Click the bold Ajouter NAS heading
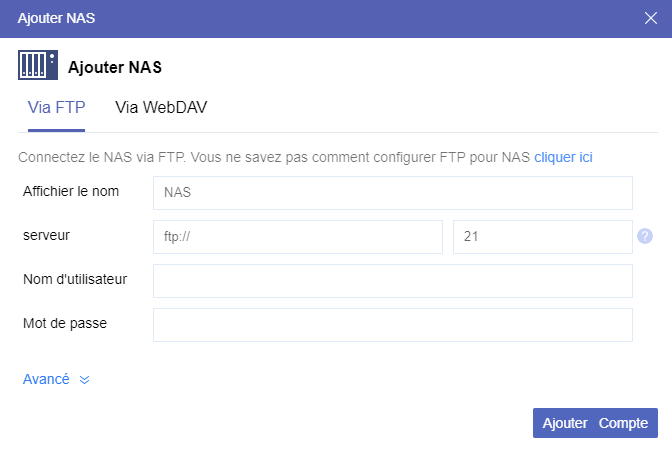672x463 pixels. click(115, 68)
